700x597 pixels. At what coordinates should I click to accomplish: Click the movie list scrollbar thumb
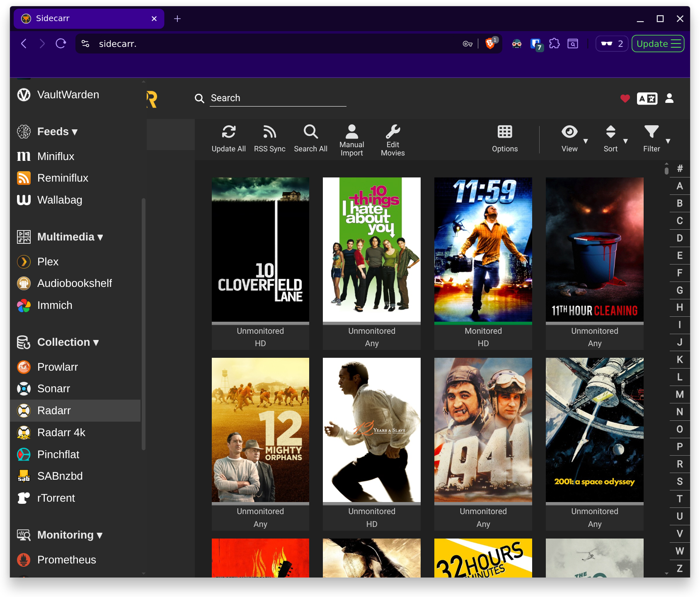pyautogui.click(x=666, y=171)
